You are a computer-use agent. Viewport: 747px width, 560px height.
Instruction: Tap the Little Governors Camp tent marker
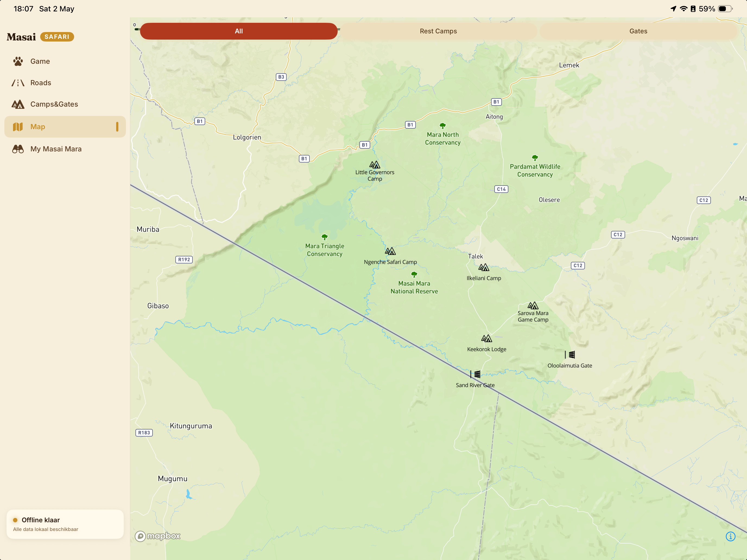pyautogui.click(x=375, y=165)
